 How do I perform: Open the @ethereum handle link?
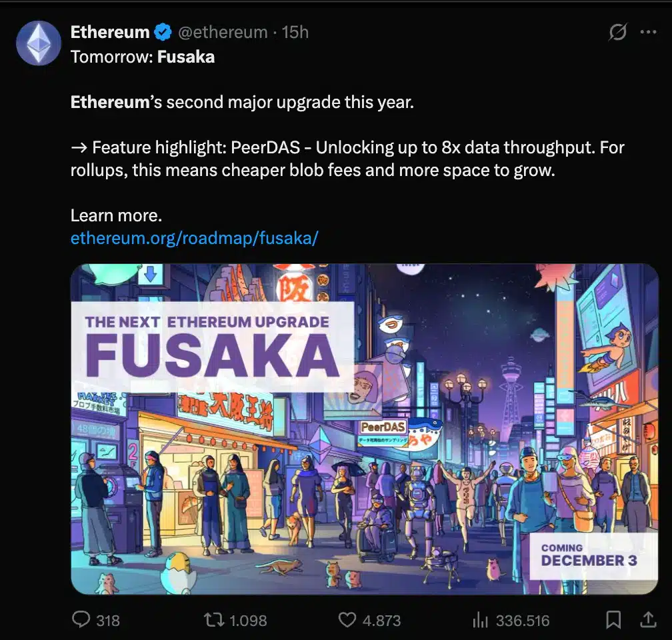tap(223, 32)
